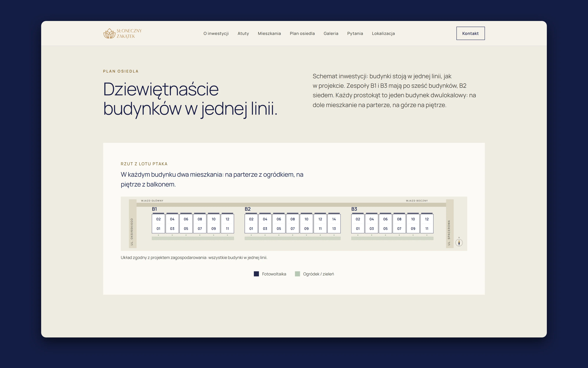Click the Kontakt button

[470, 33]
